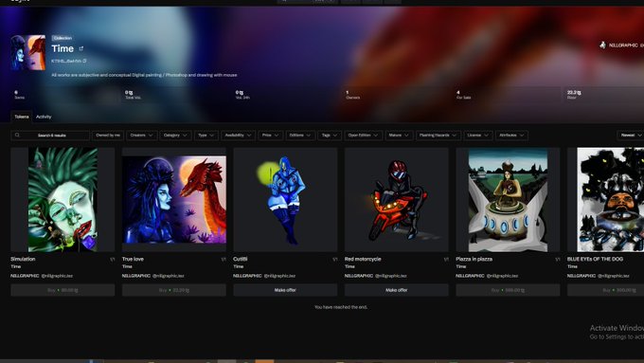Open the Time collection link under Simulation
Viewport: 644px width, 363px height.
click(15, 267)
